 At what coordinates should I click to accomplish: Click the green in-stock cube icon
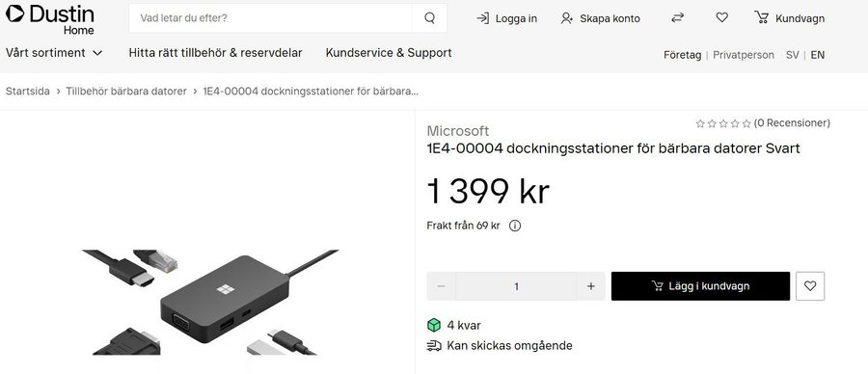[x=434, y=325]
